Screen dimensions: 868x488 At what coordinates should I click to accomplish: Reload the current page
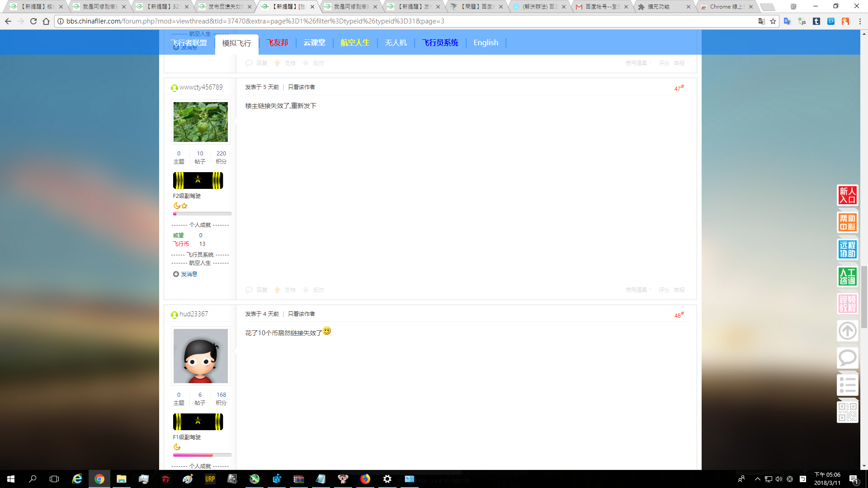coord(33,21)
